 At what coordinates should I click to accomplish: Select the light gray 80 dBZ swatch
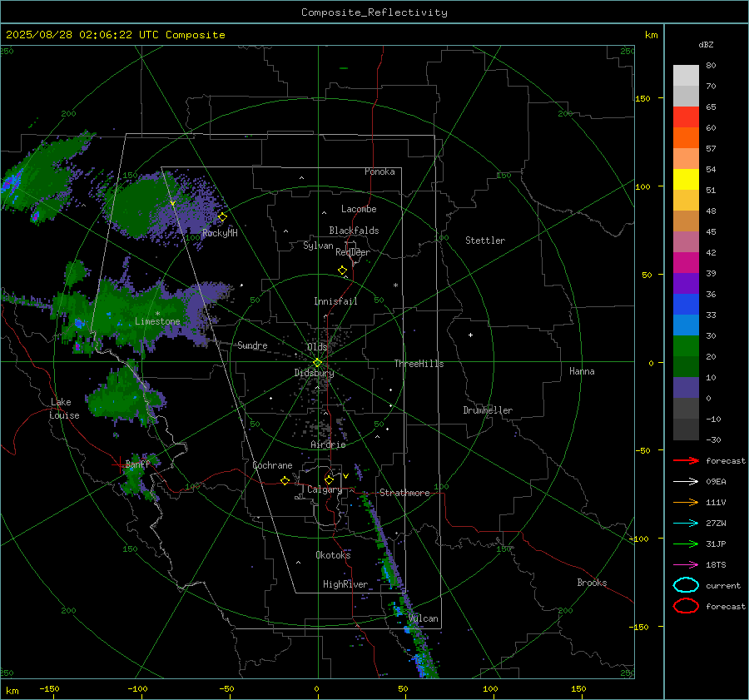coord(686,76)
